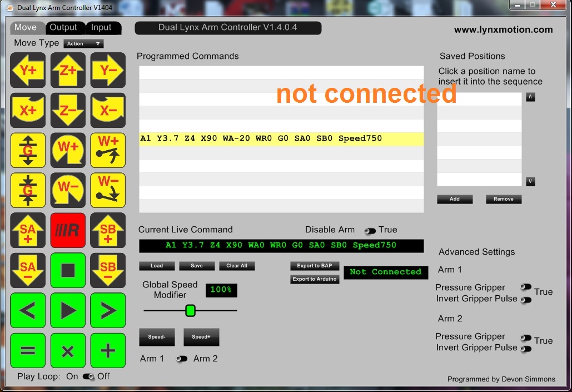Toggle the Arm 1 / Arm 2 switch
Screen dimensions: 572x392
click(x=181, y=359)
